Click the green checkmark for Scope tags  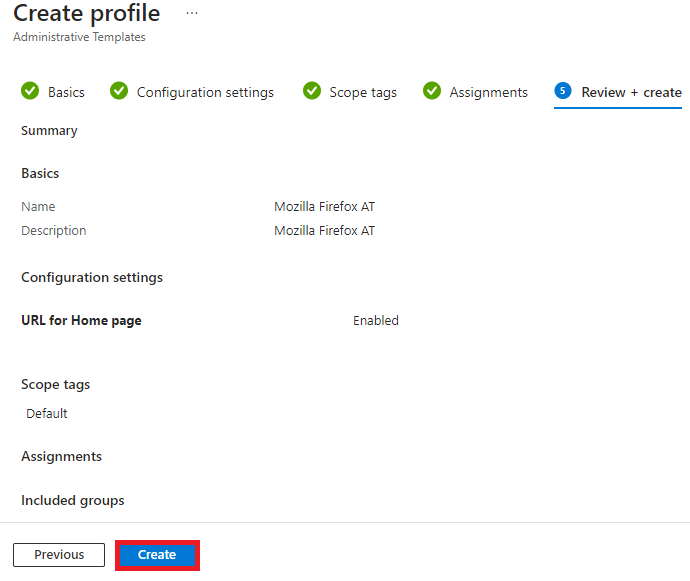(312, 91)
